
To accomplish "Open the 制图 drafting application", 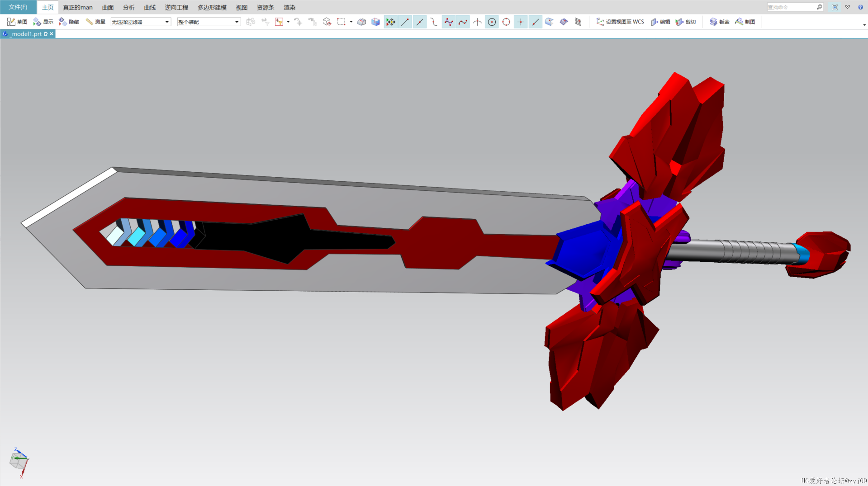I will [x=745, y=22].
